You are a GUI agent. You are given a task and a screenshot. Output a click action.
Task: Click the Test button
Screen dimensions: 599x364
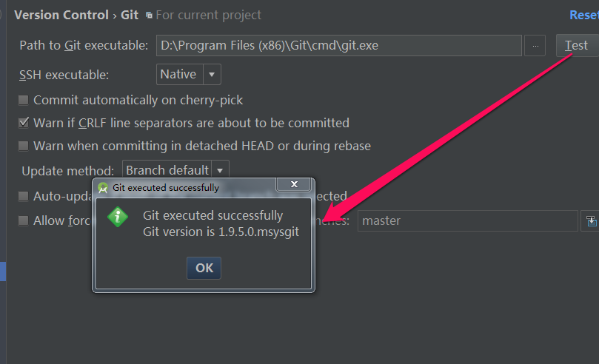point(577,45)
